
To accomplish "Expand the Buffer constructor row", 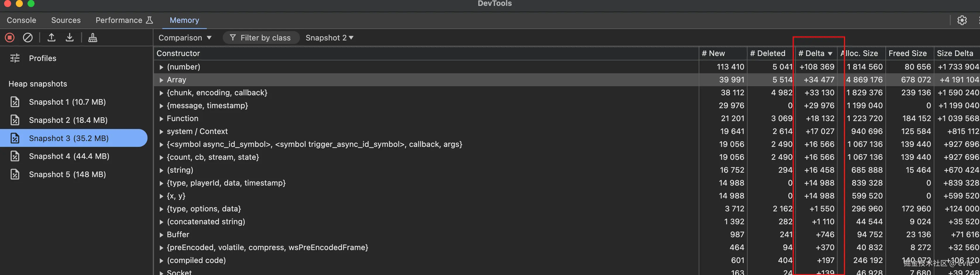I will [161, 235].
